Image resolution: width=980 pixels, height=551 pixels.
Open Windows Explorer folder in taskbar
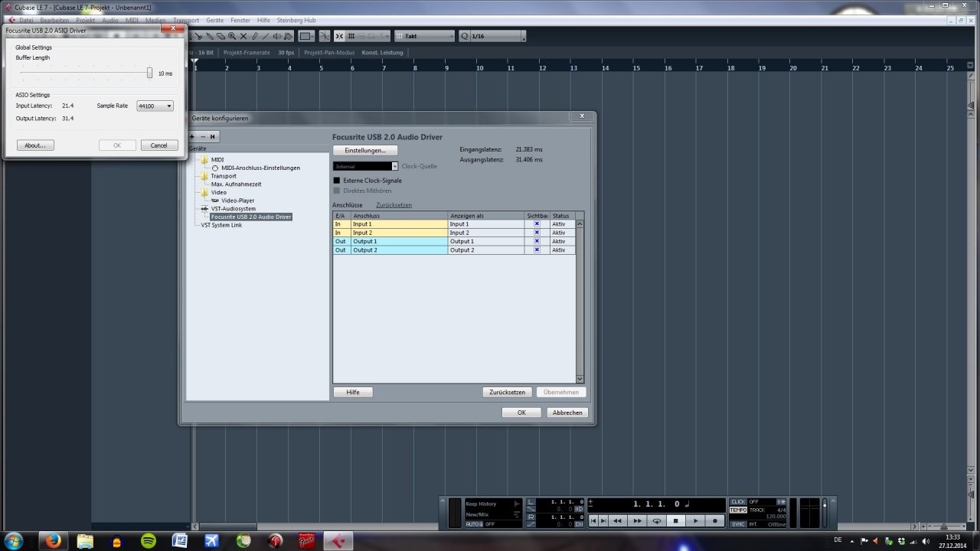point(85,541)
